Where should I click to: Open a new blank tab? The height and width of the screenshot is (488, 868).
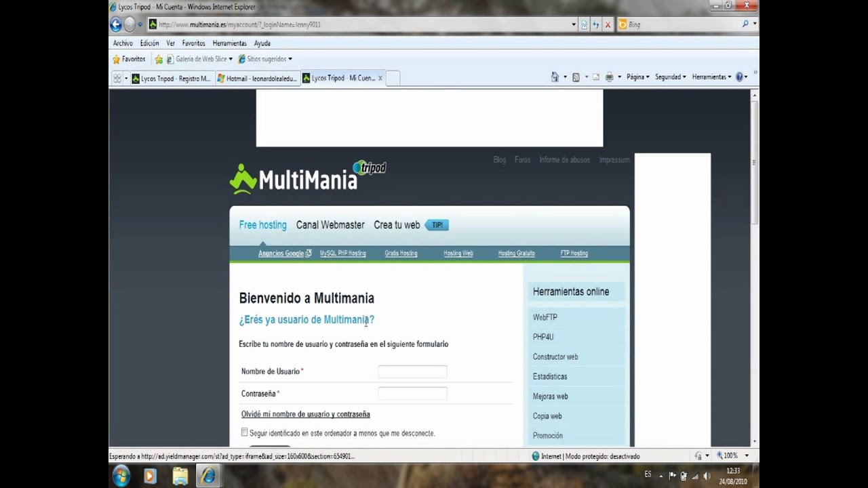point(392,79)
